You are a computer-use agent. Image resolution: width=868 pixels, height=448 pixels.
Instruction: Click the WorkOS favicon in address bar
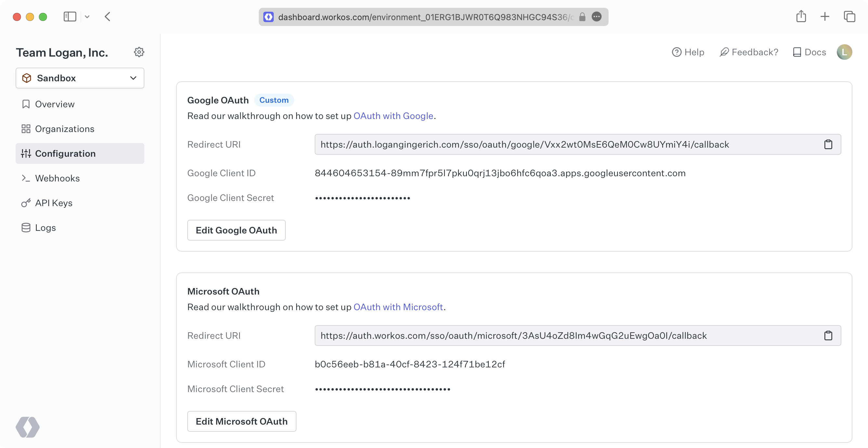click(x=268, y=17)
